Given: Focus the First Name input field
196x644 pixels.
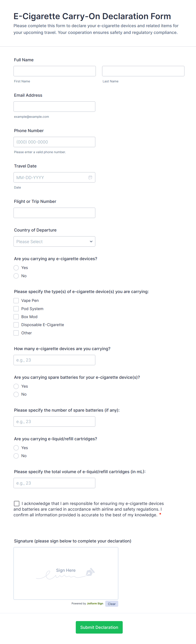Looking at the screenshot, I should click(55, 71).
